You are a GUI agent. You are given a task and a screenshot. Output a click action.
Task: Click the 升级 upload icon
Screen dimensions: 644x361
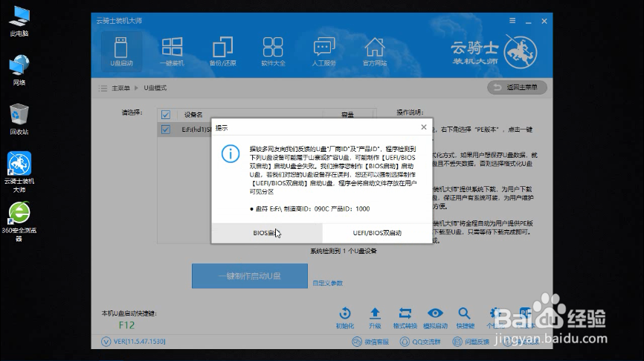click(x=375, y=318)
